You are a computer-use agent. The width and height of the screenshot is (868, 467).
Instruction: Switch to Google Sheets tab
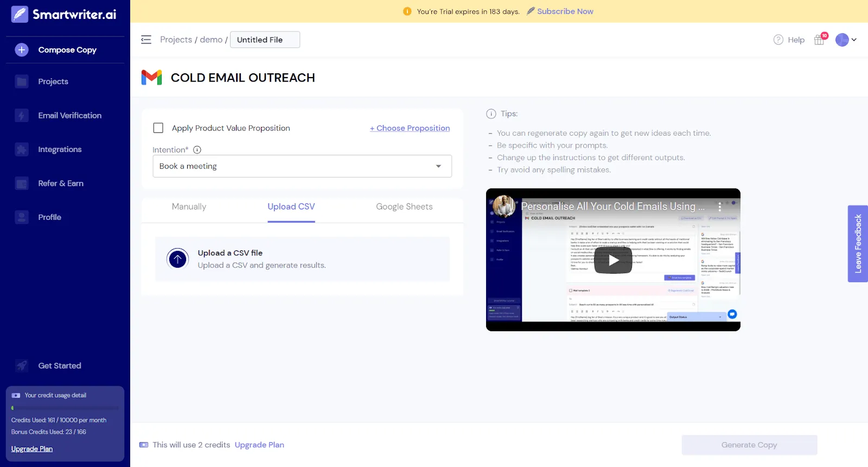point(404,207)
